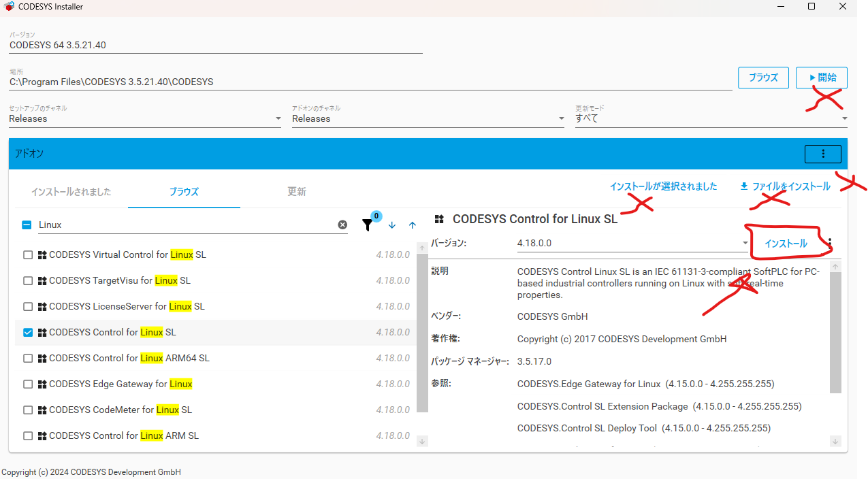Screen dimensions: 868x479
Task: Check CODESYS TargetVisu for Linux SL
Action: point(28,281)
